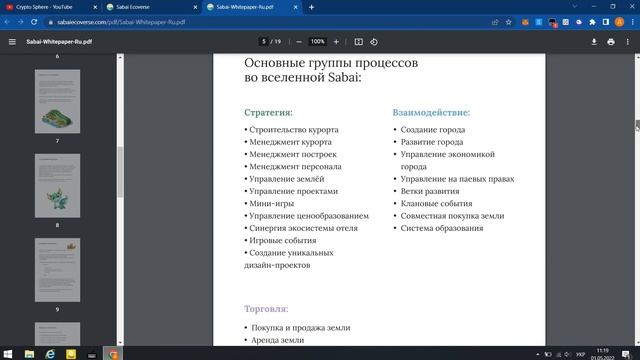This screenshot has width=640, height=360.
Task: Toggle the browser side panel
Action: pyautogui.click(x=606, y=22)
